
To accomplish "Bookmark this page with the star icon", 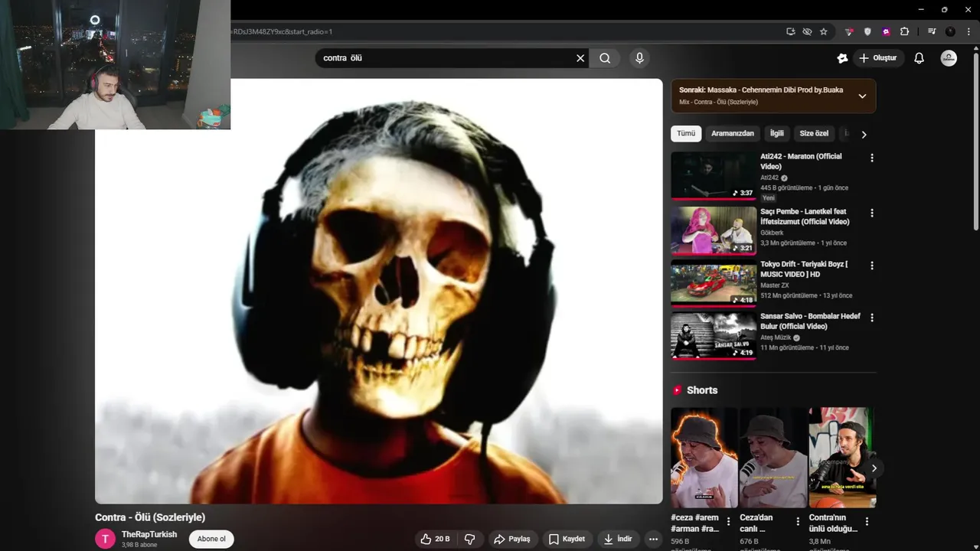I will (x=824, y=31).
